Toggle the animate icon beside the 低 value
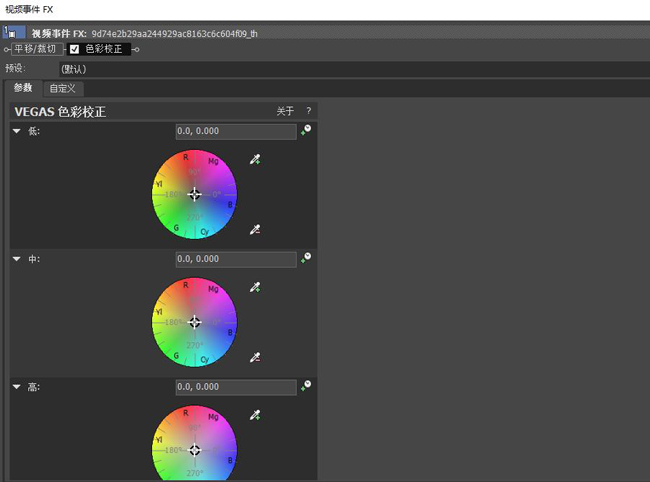The height and width of the screenshot is (482, 650). click(x=306, y=130)
